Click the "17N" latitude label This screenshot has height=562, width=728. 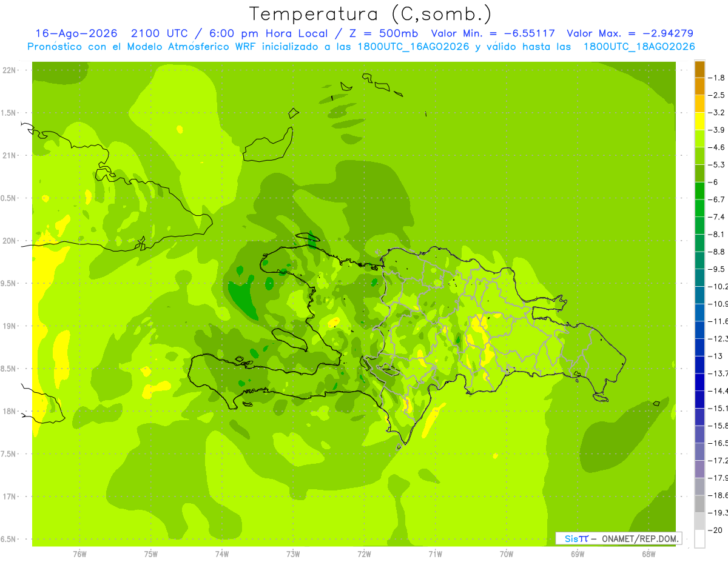(10, 497)
